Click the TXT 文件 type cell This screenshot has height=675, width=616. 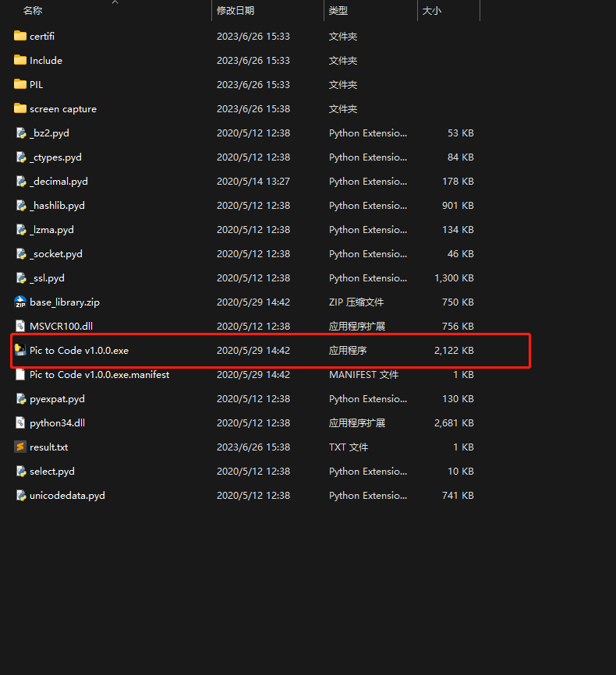click(x=349, y=447)
